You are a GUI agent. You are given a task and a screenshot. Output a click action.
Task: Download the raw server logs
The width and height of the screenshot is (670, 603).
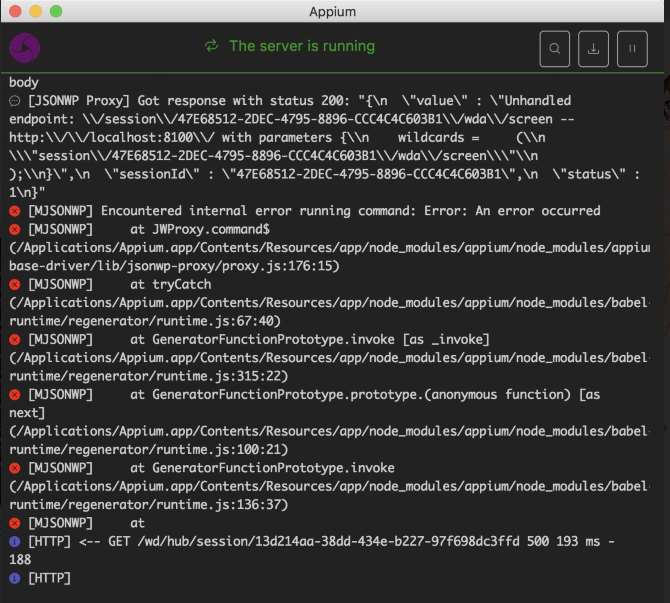pos(593,49)
